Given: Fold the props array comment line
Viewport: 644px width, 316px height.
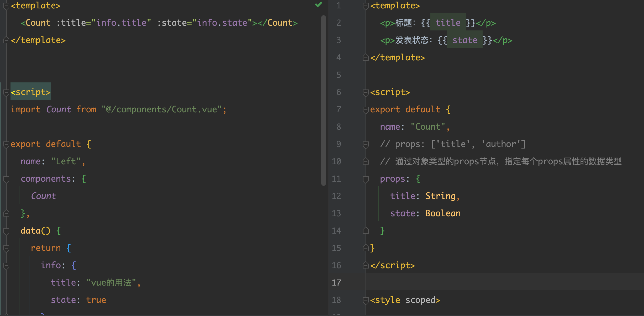Looking at the screenshot, I should 366,144.
